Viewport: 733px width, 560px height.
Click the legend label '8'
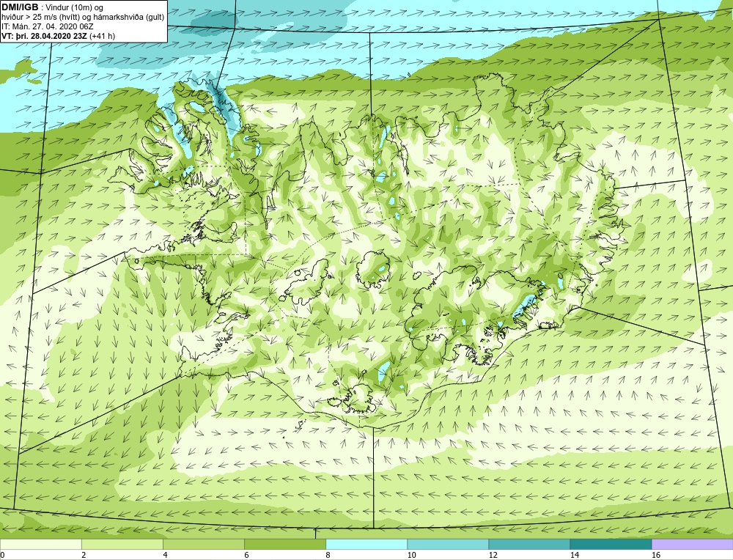[328, 555]
